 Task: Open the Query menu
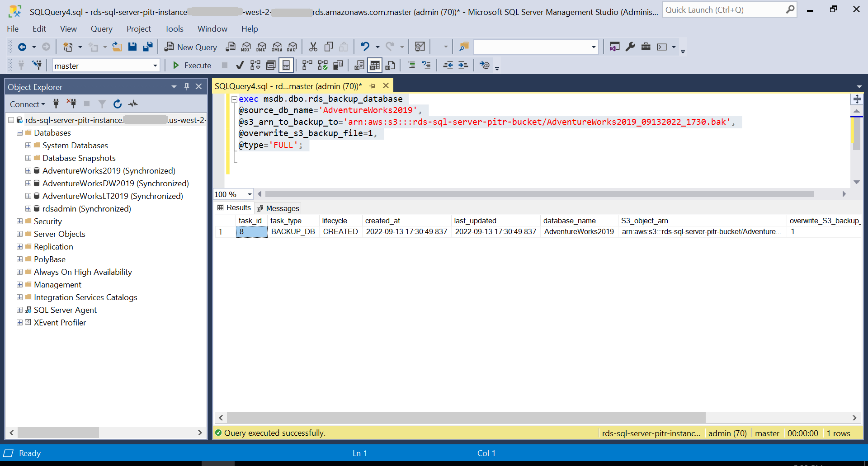tap(101, 28)
